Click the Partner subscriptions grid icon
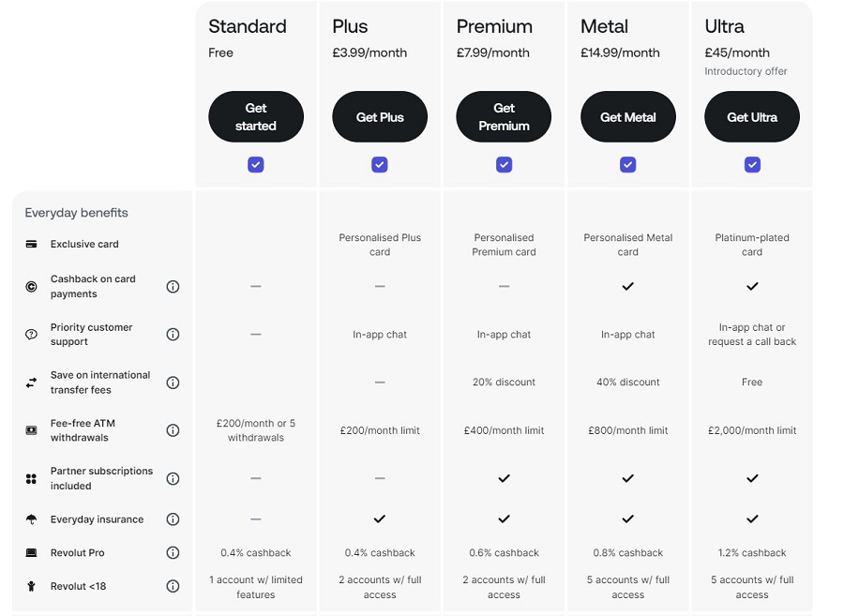This screenshot has width=844, height=616. [x=30, y=478]
